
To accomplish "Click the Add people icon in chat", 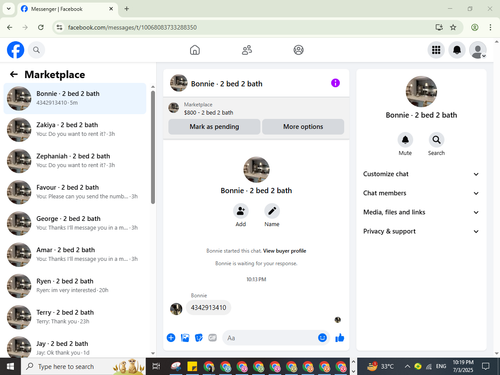I will click(x=241, y=211).
